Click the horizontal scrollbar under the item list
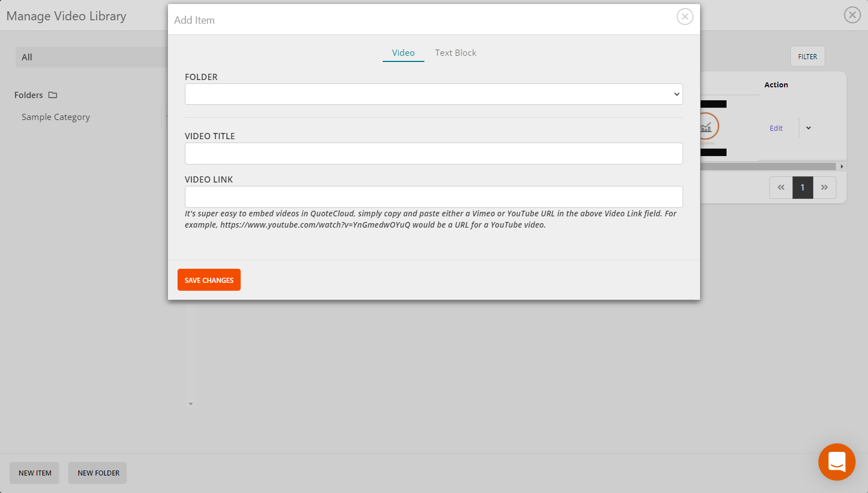This screenshot has height=493, width=868. coord(772,166)
